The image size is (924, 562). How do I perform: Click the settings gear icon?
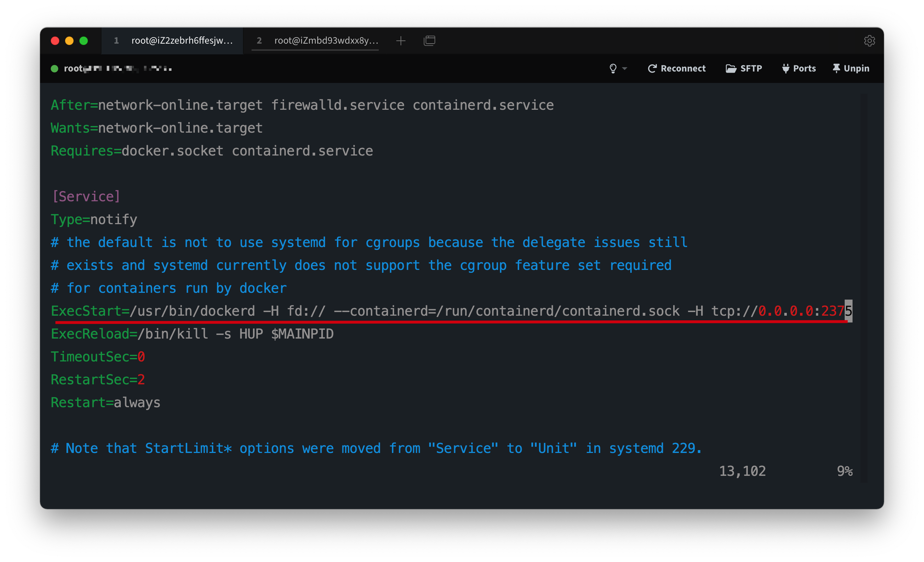869,40
